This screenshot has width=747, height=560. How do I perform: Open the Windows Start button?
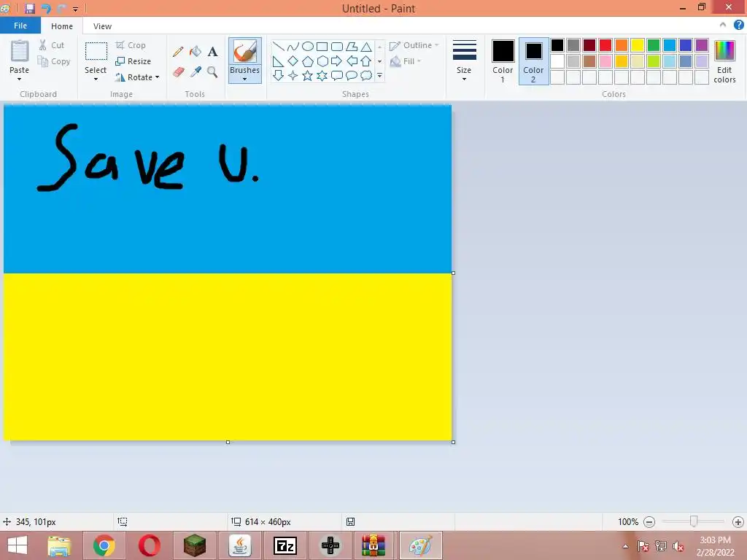tap(18, 545)
